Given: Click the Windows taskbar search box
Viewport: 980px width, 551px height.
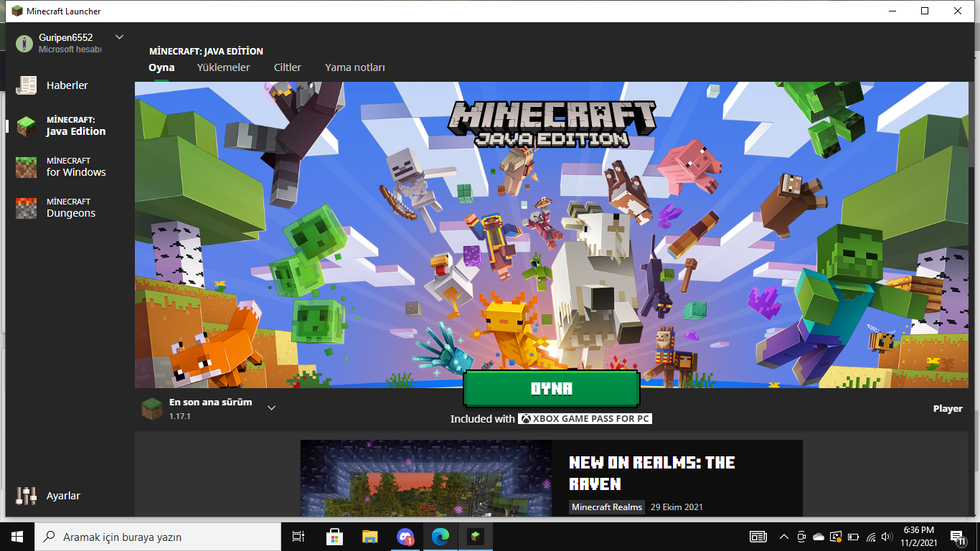Looking at the screenshot, I should click(x=158, y=537).
